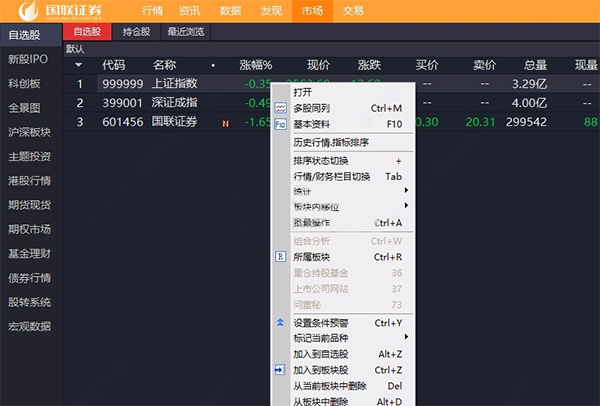Viewport: 600px width, 406px height.
Task: Sort by the 卖价 column header
Action: coord(484,65)
